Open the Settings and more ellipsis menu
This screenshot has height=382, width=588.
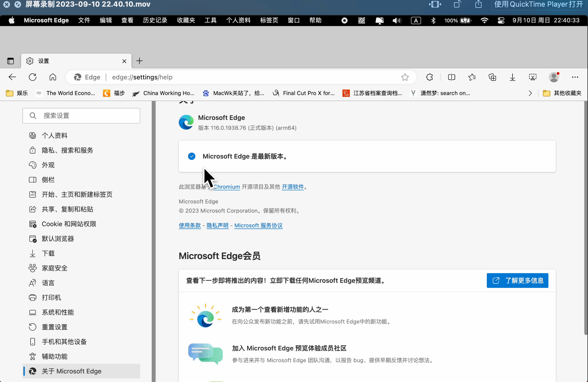[575, 77]
